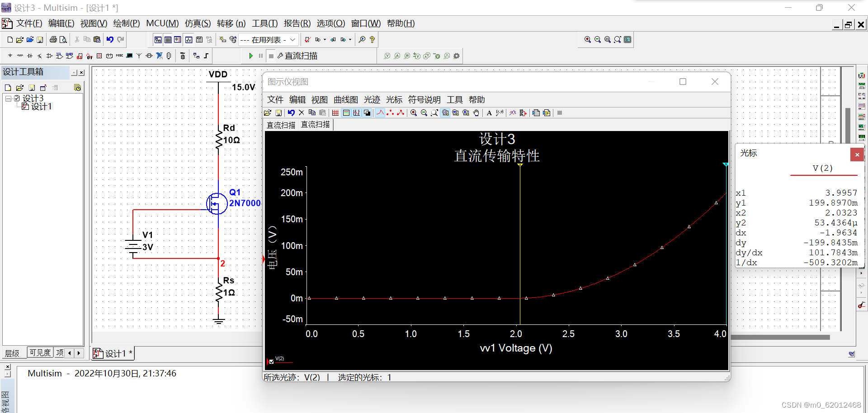The height and width of the screenshot is (413, 868).
Task: Click the Pause simulation button
Action: tap(261, 56)
